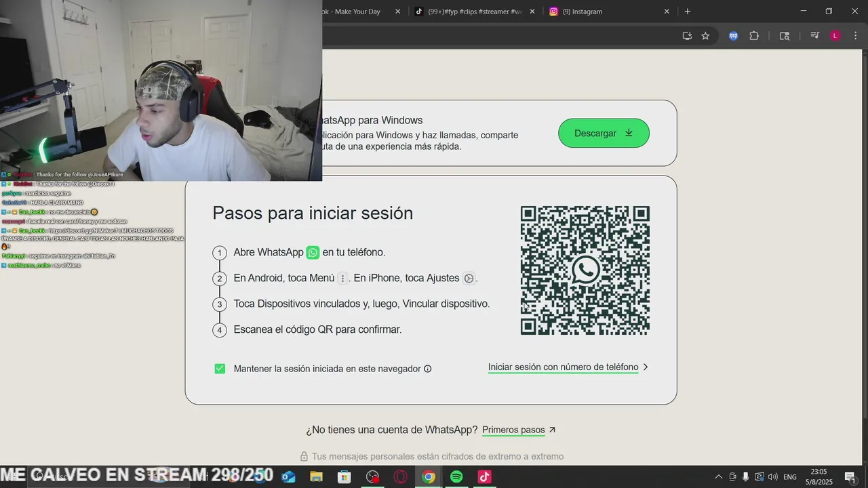Bookmark this page with the star icon
This screenshot has height=488, width=868.
705,36
